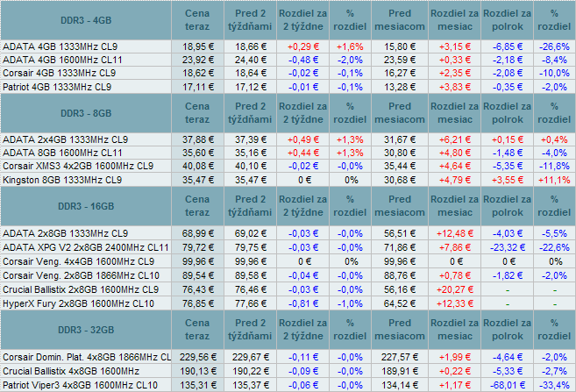The image size is (576, 392).
Task: Click the +1,6% percent difference value
Action: click(350, 46)
